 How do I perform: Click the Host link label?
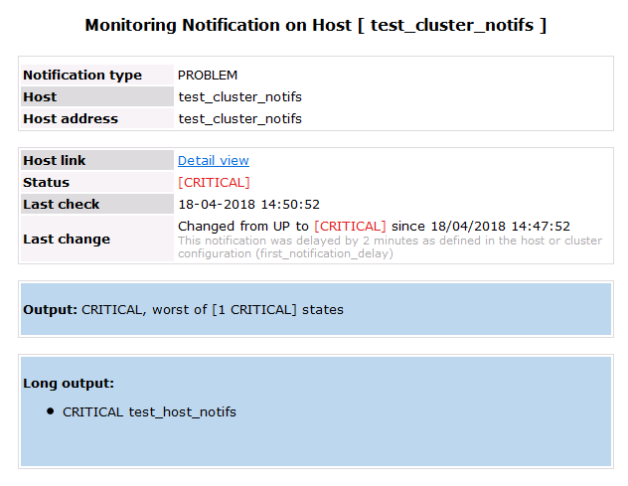(x=54, y=161)
